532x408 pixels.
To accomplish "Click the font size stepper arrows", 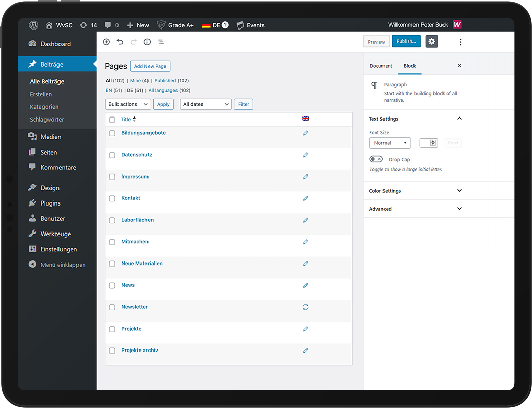I will click(x=433, y=143).
